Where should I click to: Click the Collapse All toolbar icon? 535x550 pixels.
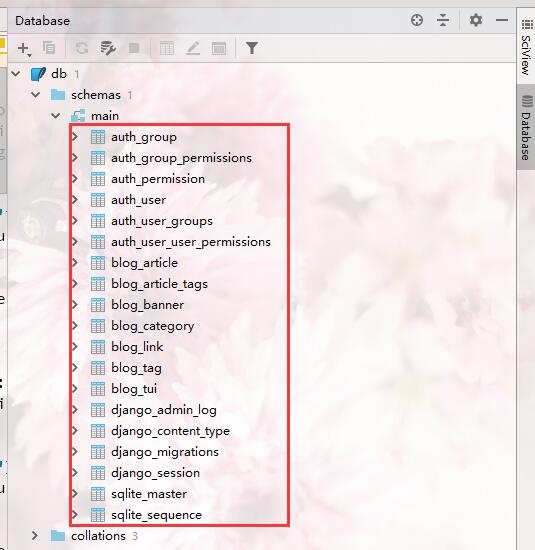[443, 20]
